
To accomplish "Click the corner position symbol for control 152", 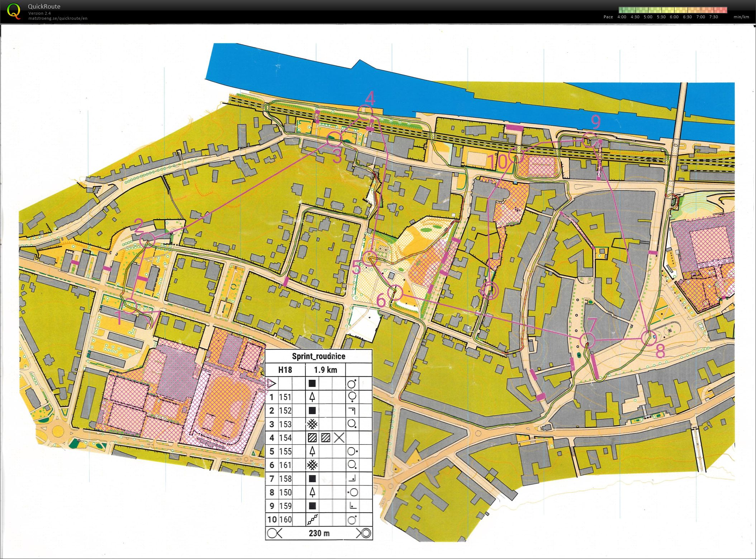I will point(352,411).
